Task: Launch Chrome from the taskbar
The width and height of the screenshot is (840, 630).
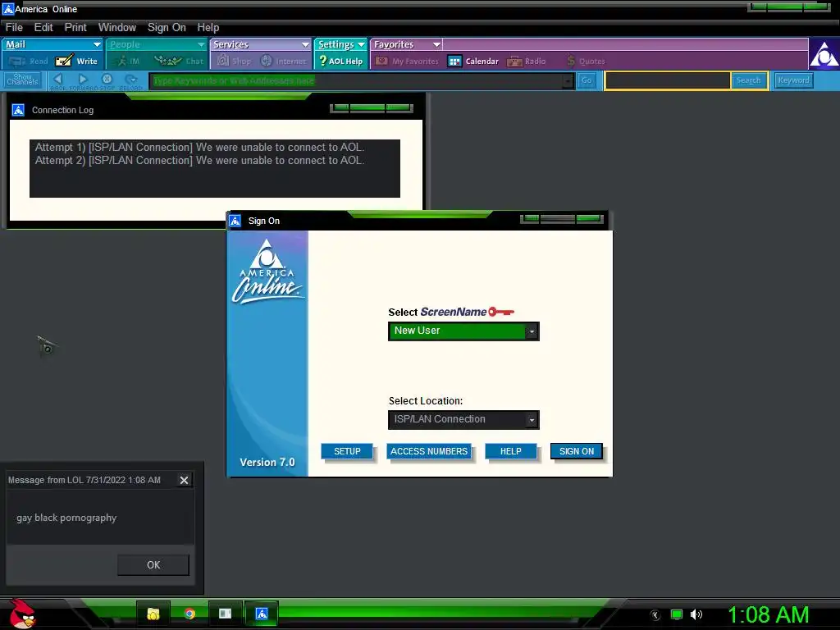Action: coord(189,614)
